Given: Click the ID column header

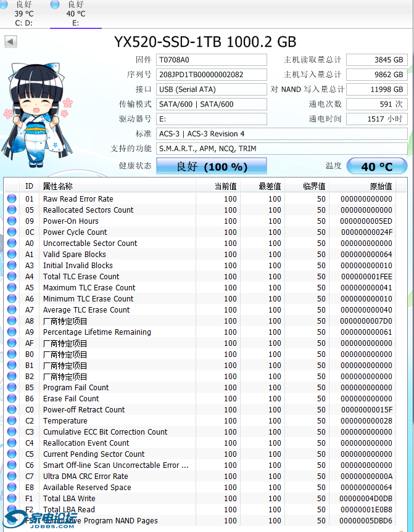Looking at the screenshot, I should point(29,186).
